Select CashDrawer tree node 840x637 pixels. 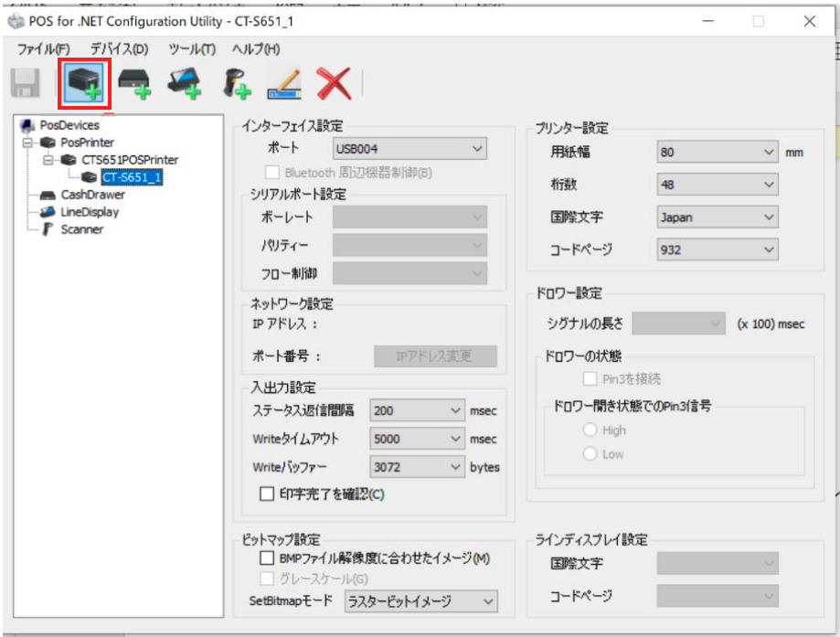click(92, 195)
